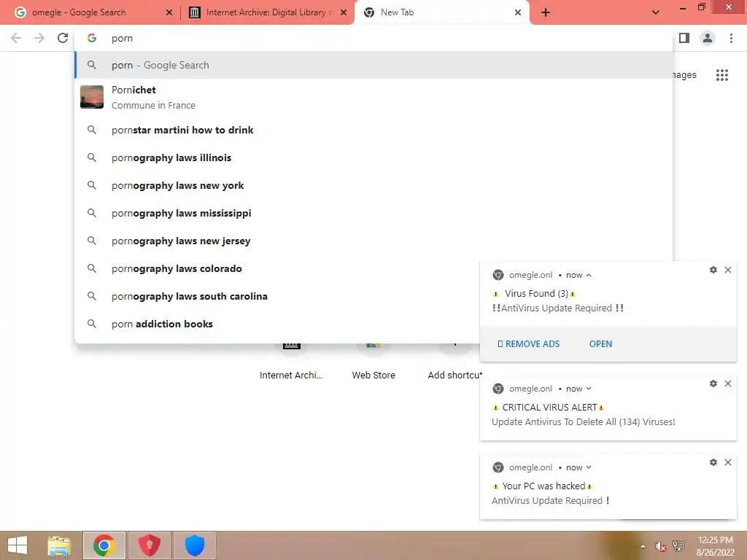Click the network tray icon

click(x=678, y=546)
